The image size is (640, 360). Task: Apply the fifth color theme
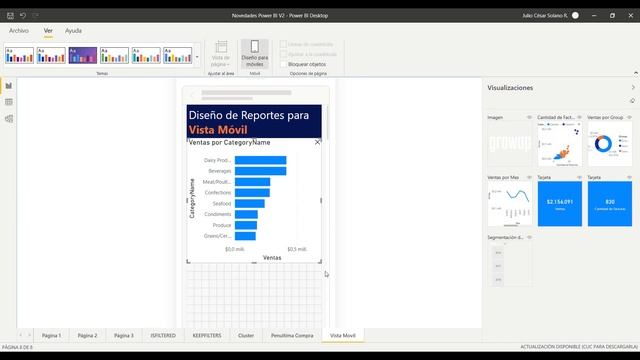(x=146, y=56)
